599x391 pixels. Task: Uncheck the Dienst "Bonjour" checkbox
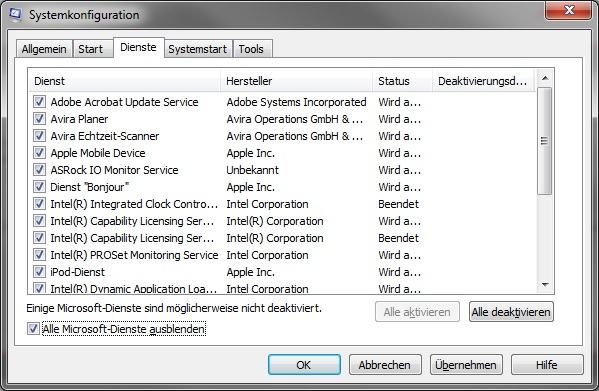[39, 187]
